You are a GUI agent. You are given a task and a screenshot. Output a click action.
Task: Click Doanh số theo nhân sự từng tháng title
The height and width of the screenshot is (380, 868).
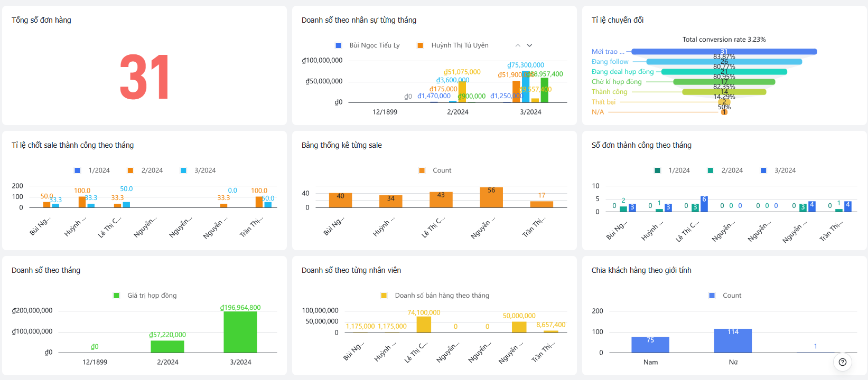tap(359, 20)
